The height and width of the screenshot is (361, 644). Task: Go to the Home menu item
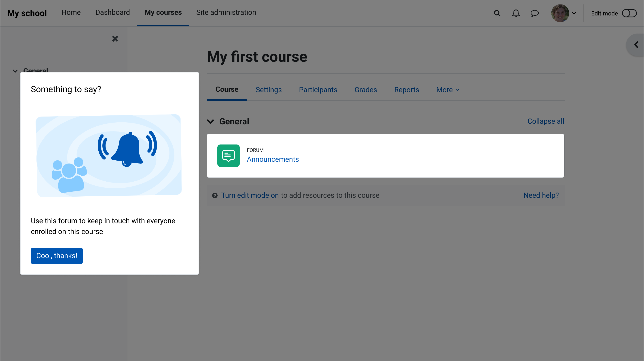[71, 13]
